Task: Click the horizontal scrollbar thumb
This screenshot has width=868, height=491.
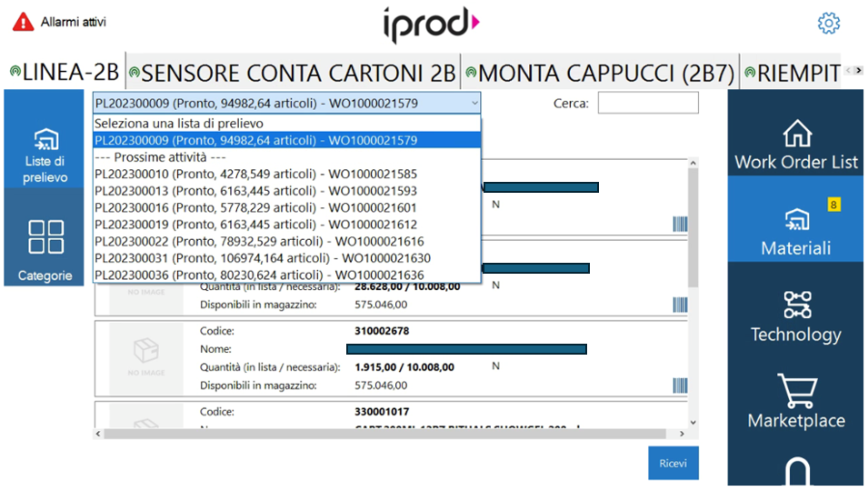Action: pyautogui.click(x=385, y=434)
